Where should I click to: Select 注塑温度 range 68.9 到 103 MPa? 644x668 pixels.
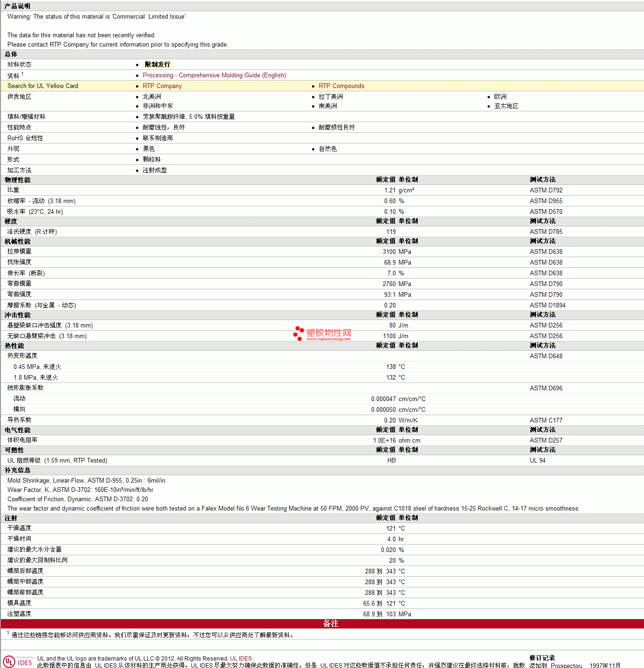387,614
